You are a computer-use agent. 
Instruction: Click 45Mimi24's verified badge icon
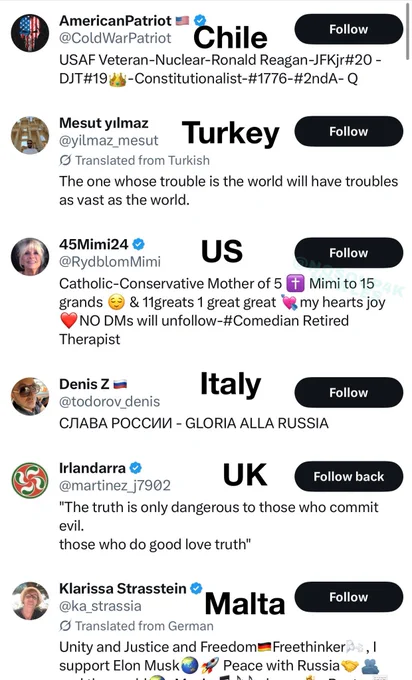point(138,244)
